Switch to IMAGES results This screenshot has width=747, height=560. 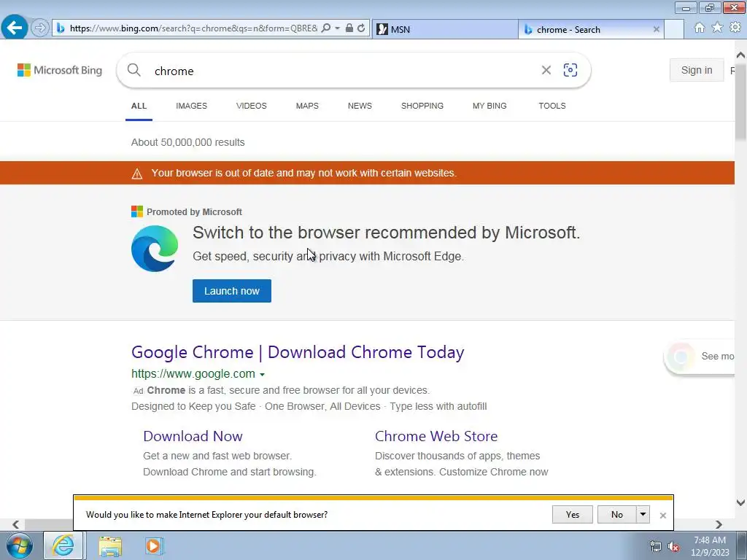pos(192,106)
